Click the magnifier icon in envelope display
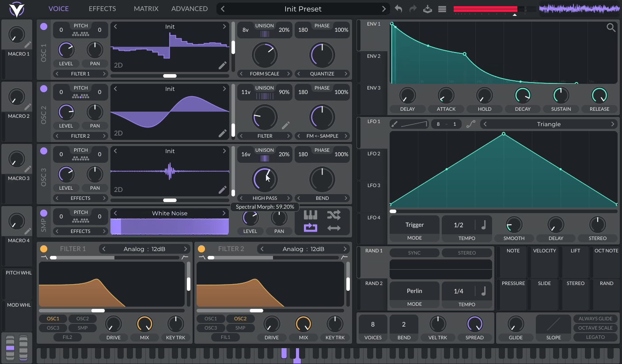Viewport: 622px width, 364px height. [x=611, y=28]
